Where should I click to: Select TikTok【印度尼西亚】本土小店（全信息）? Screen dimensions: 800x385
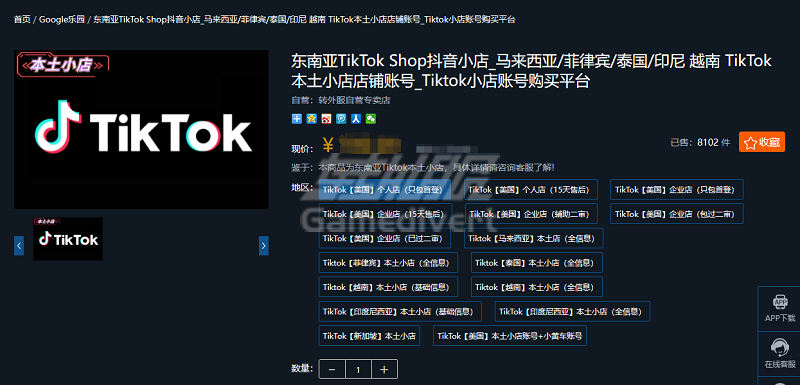(x=572, y=312)
